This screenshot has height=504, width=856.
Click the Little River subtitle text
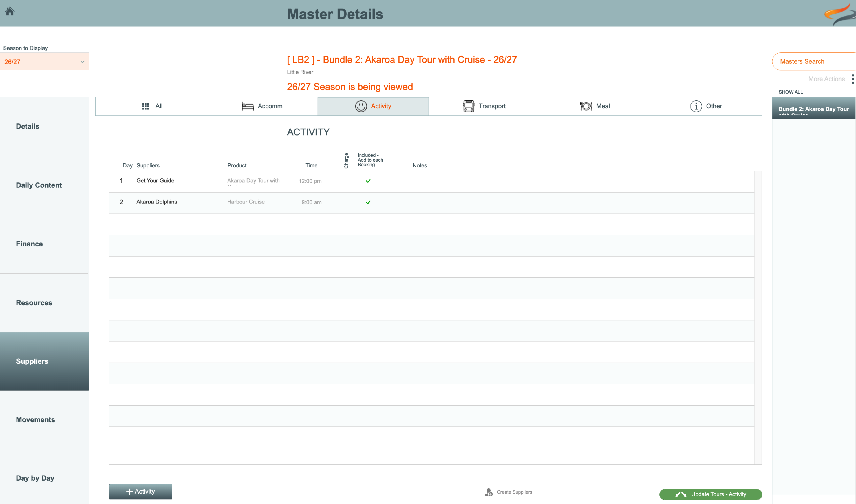click(x=300, y=72)
